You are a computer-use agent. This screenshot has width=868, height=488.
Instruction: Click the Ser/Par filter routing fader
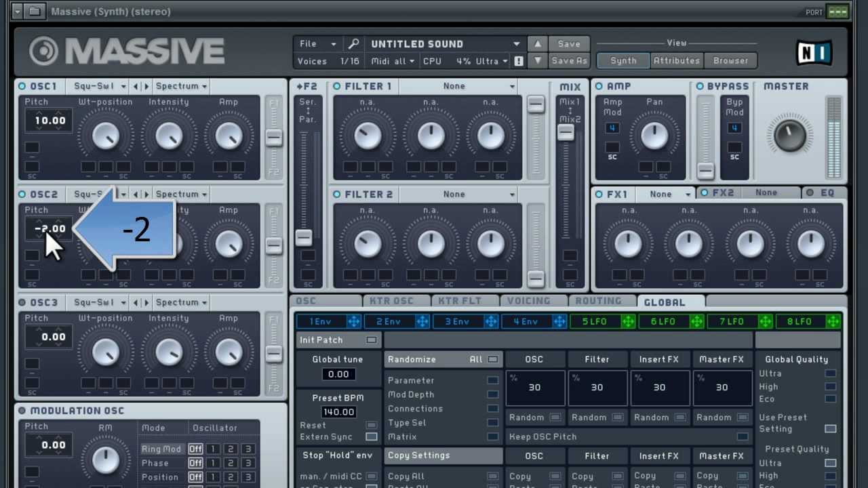pyautogui.click(x=304, y=237)
